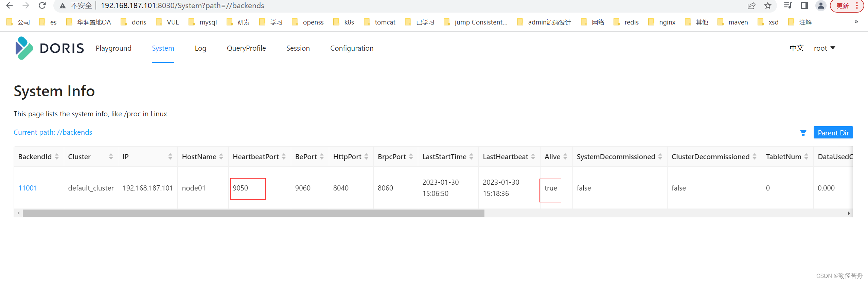Click the table horizontal scrollbar thumb
Screen dimensions: 868x282
[253, 213]
